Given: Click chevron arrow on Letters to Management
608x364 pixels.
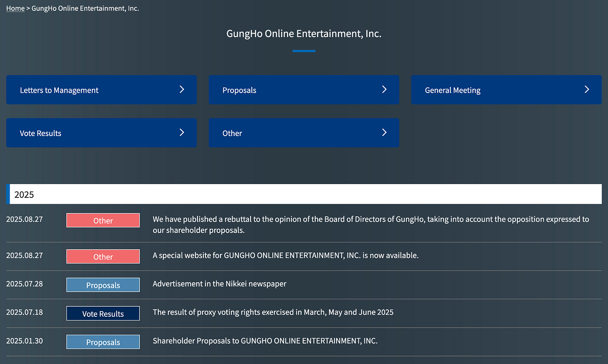Looking at the screenshot, I should [182, 89].
